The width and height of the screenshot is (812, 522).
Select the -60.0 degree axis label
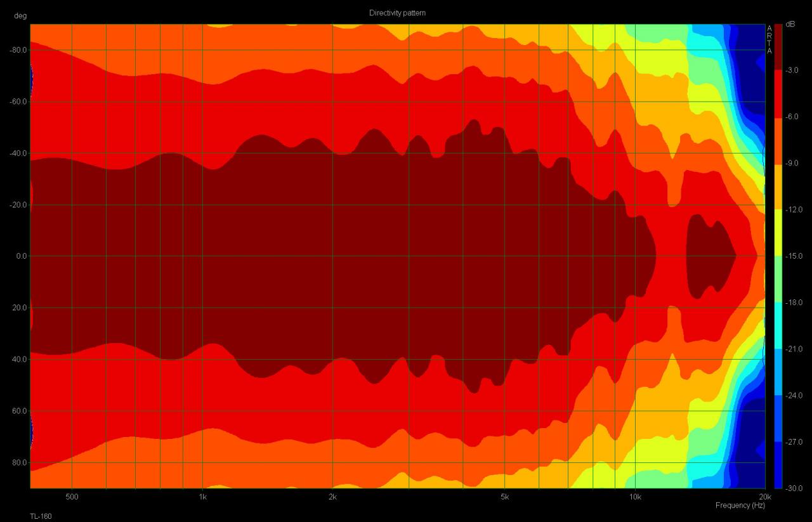[x=18, y=101]
